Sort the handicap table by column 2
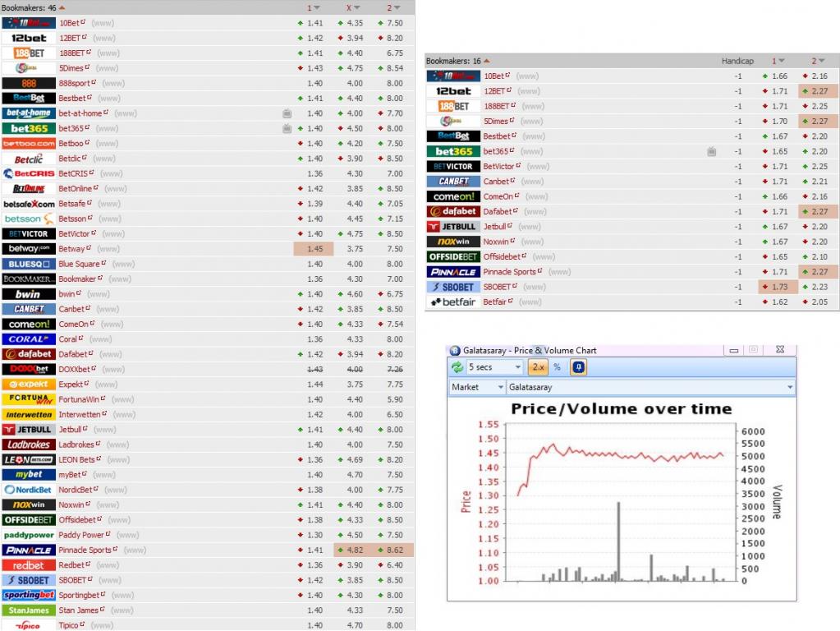The width and height of the screenshot is (840, 631). click(818, 61)
